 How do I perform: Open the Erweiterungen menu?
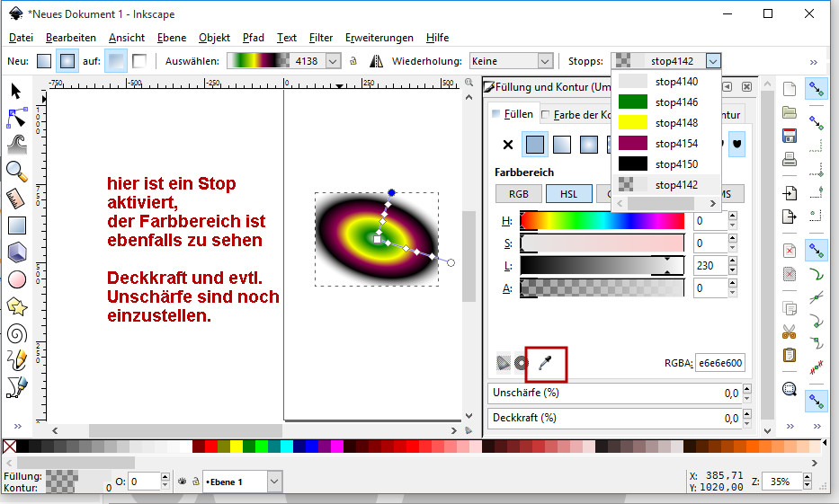click(x=379, y=38)
